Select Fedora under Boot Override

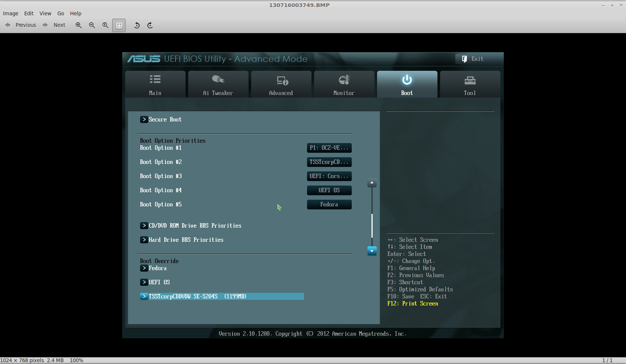pos(154,268)
